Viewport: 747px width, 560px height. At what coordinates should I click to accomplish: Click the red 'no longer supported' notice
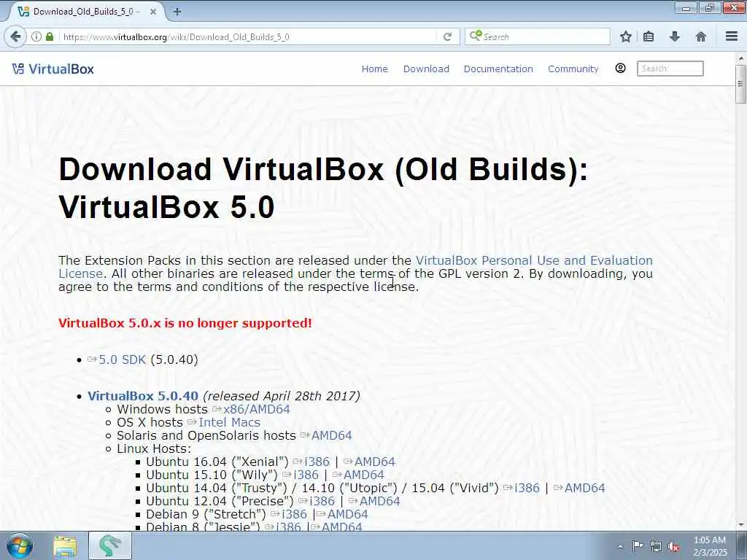click(185, 323)
